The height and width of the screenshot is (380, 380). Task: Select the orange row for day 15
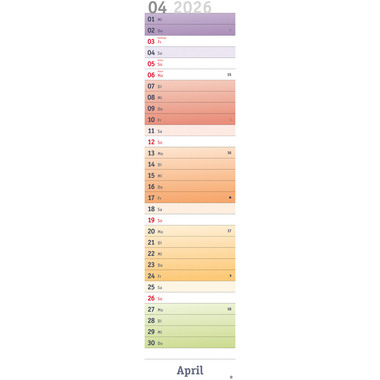(190, 175)
